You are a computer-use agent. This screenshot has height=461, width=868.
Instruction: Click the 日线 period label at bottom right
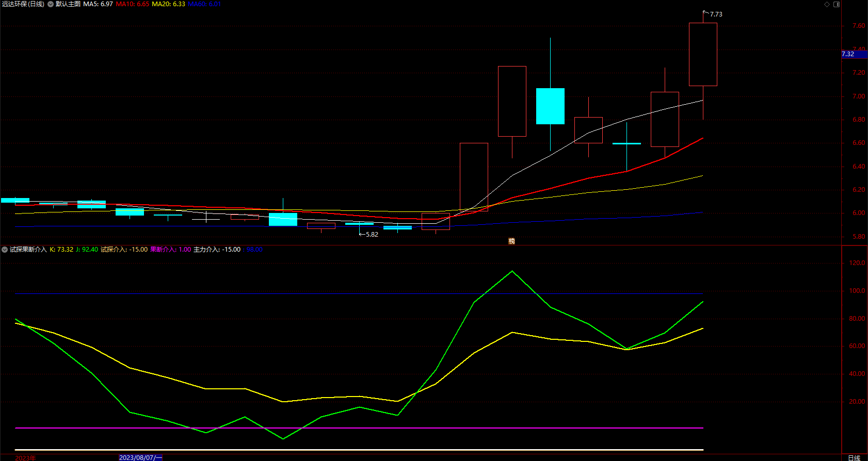(854, 457)
